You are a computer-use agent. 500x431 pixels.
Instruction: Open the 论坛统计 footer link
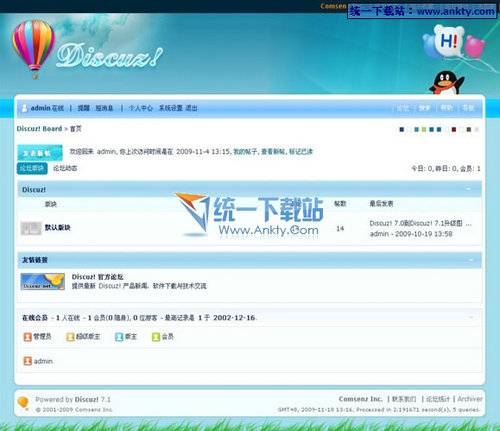438,399
